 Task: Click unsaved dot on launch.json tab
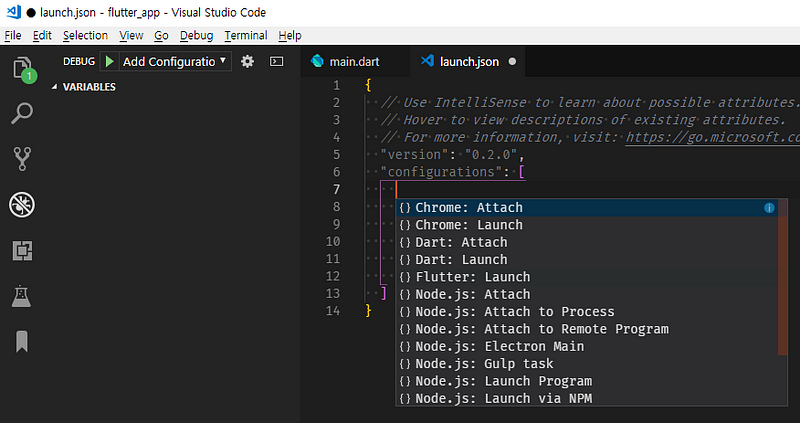[x=512, y=62]
